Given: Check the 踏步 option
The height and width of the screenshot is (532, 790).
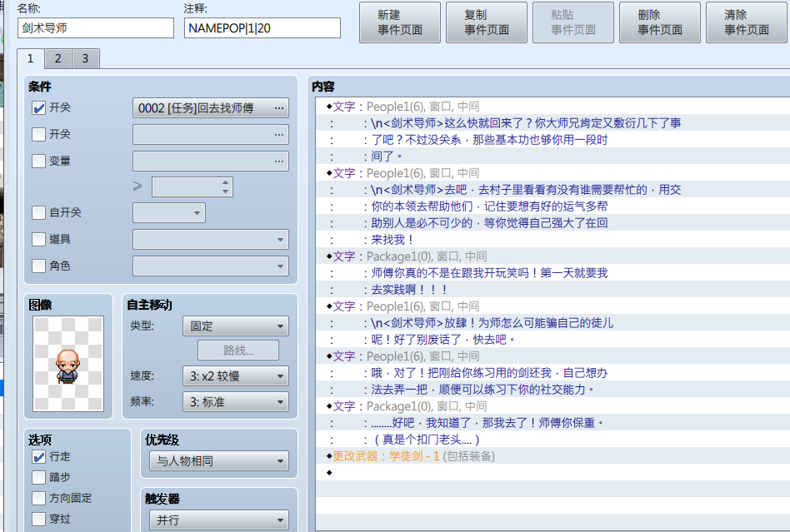Looking at the screenshot, I should [39, 477].
